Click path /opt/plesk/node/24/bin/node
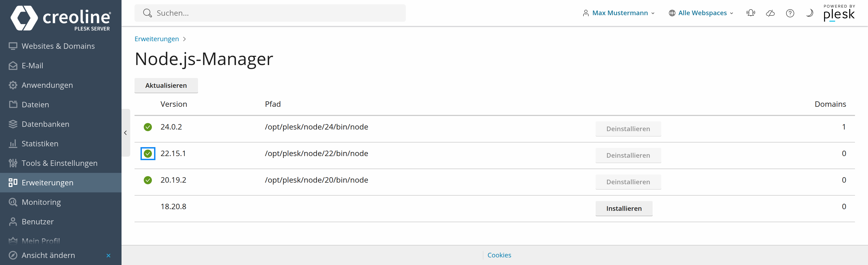 pyautogui.click(x=316, y=127)
